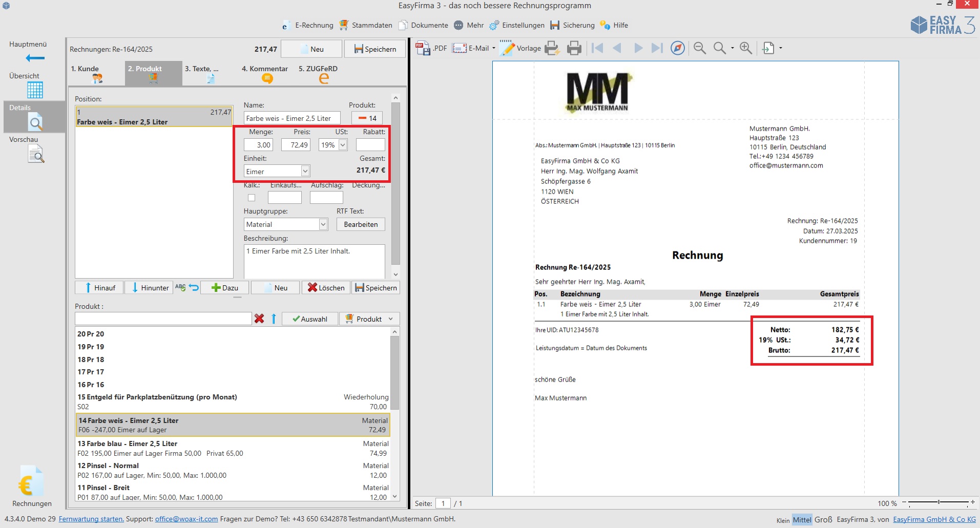Open the Einheit Eimer dropdown
980x528 pixels.
[x=305, y=171]
